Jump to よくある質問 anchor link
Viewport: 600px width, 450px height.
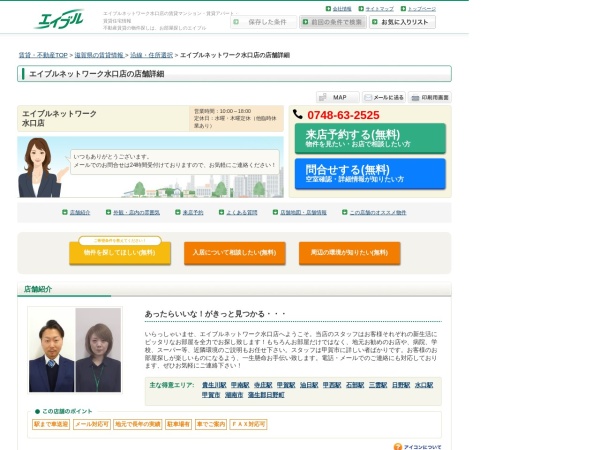[242, 212]
